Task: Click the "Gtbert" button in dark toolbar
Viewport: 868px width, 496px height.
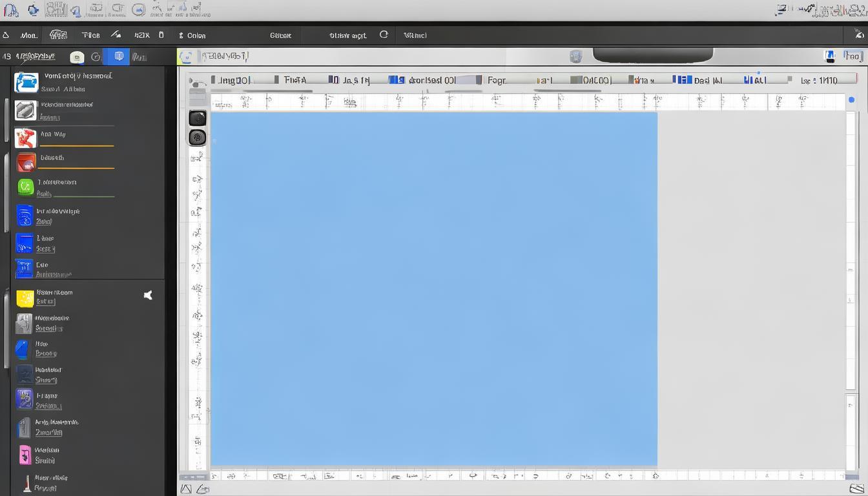Action: tap(280, 36)
